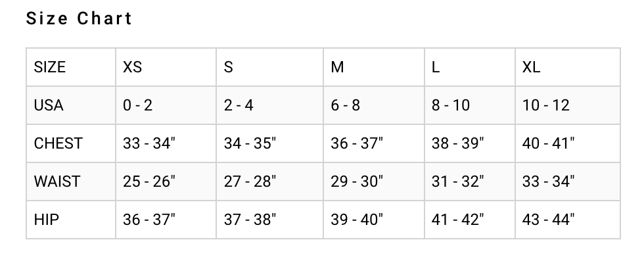Click the WAIST row label

coord(57,182)
